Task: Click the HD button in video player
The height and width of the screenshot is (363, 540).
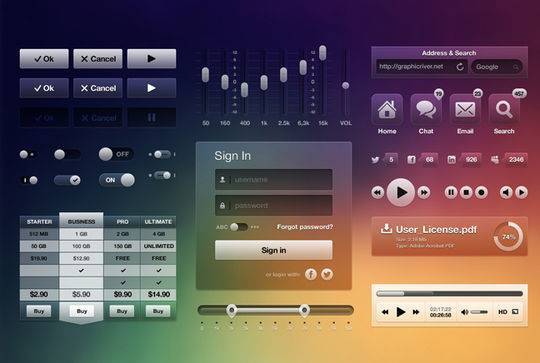Action: coord(502,312)
